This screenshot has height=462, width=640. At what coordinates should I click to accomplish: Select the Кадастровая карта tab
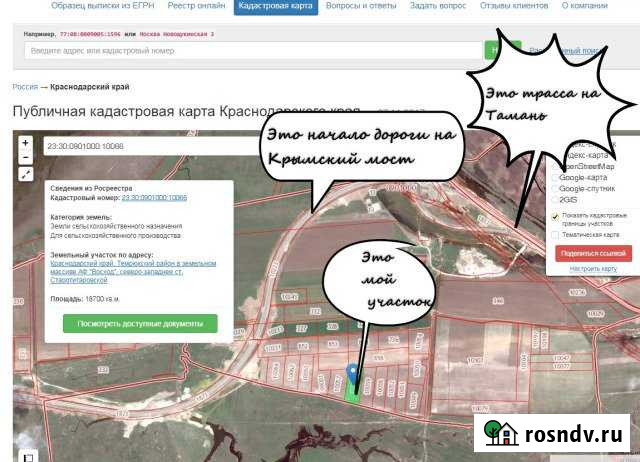point(276,6)
